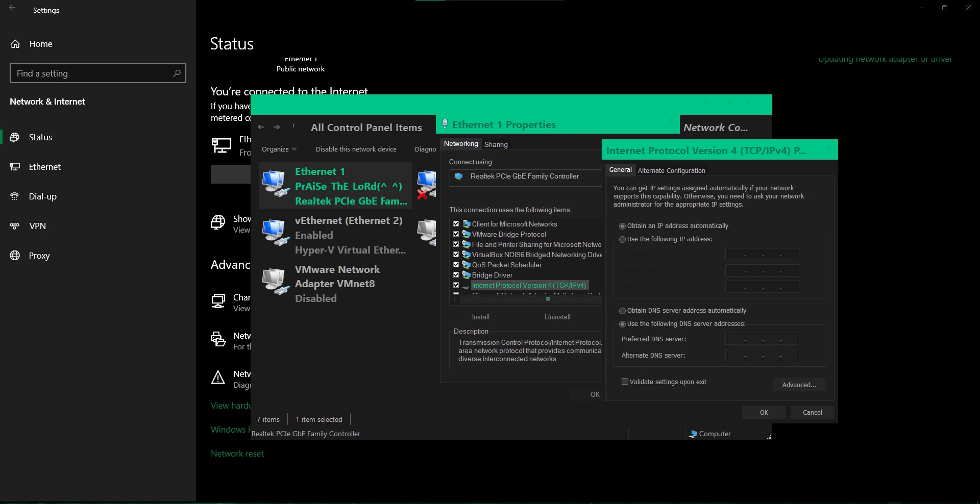Screen dimensions: 980x504
Task: Select the Internet Protocol Version 4 (TCP/IPv4) item
Action: tap(529, 285)
